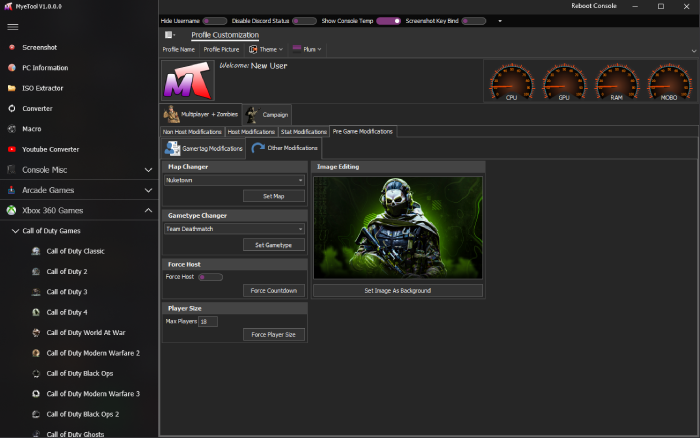700x438 pixels.
Task: Open the Youtube Converter icon
Action: point(12,149)
